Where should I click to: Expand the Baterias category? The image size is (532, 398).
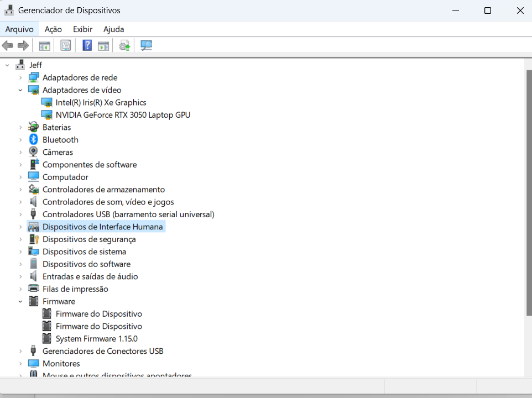click(x=20, y=127)
